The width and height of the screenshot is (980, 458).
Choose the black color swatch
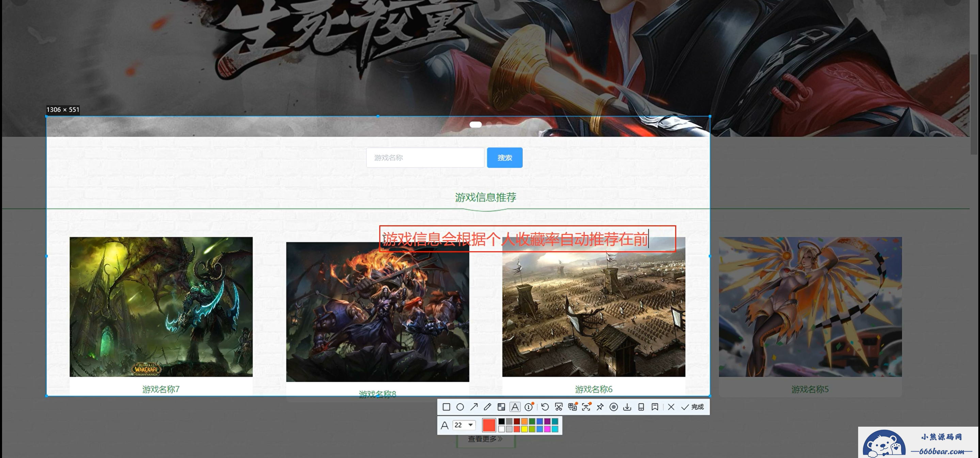501,422
